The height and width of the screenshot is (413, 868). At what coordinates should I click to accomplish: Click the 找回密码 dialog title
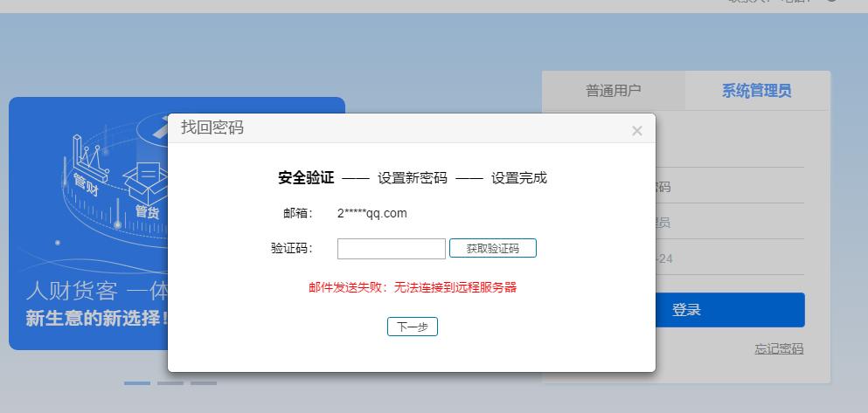click(212, 127)
